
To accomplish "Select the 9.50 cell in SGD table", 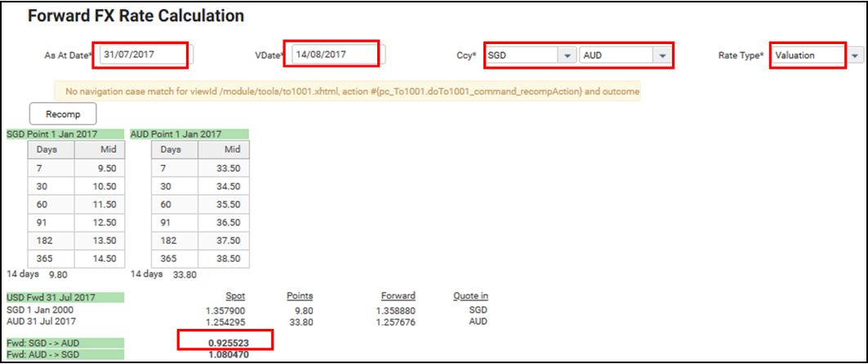I will point(100,168).
